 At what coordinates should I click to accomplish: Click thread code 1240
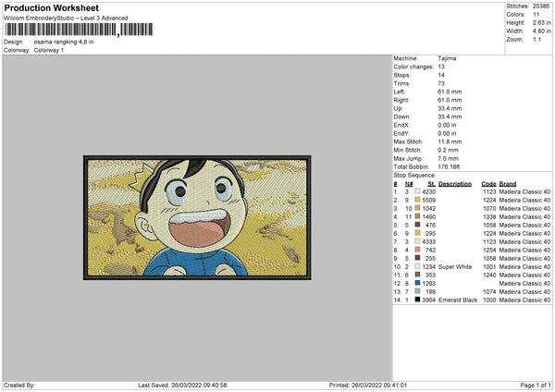[x=489, y=275]
